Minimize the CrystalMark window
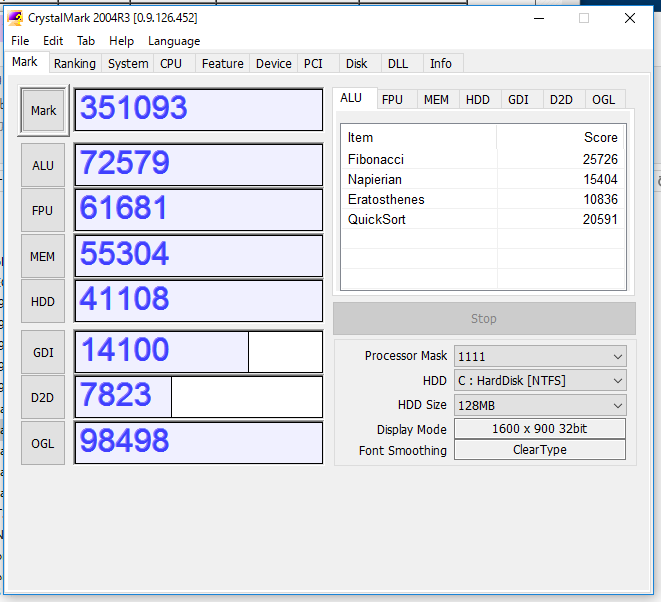This screenshot has width=661, height=602. (x=539, y=18)
